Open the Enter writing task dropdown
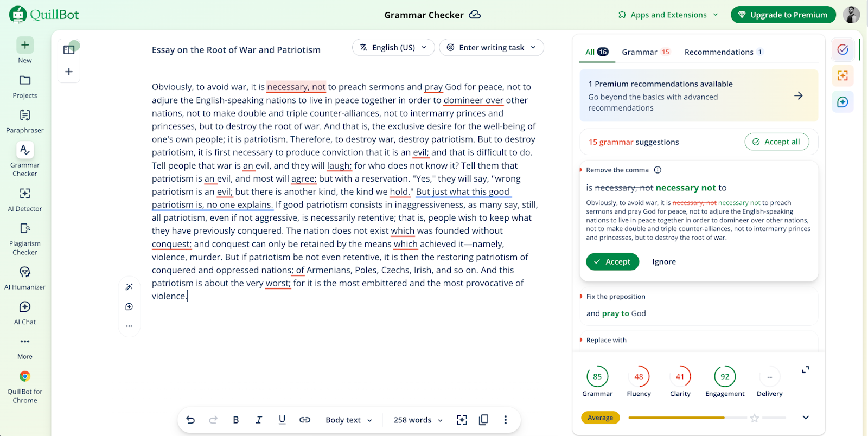This screenshot has width=868, height=436. pyautogui.click(x=492, y=48)
